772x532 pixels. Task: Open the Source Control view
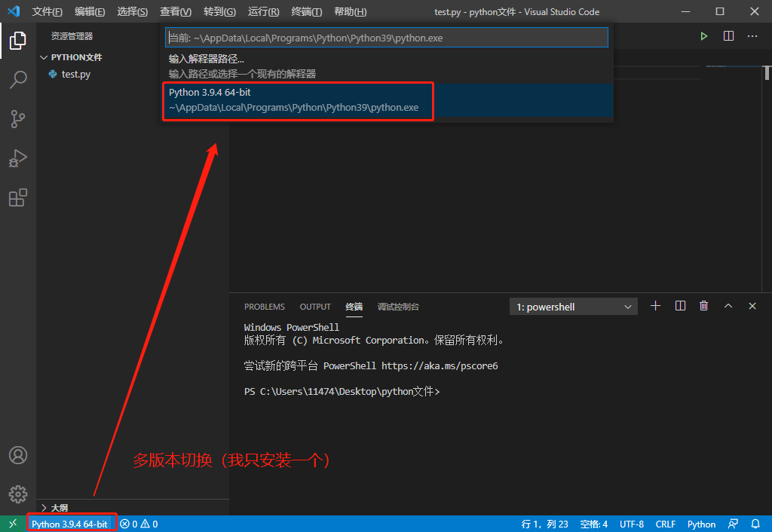tap(18, 119)
